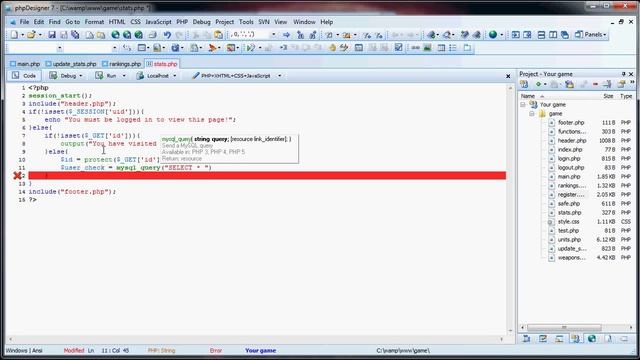Sort by Size column header

[608, 96]
